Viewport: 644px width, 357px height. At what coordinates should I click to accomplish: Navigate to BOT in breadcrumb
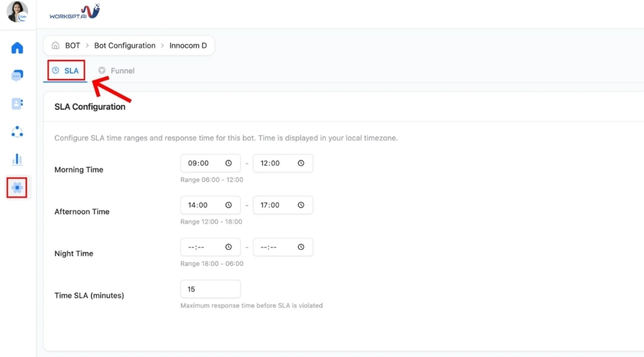click(x=73, y=46)
